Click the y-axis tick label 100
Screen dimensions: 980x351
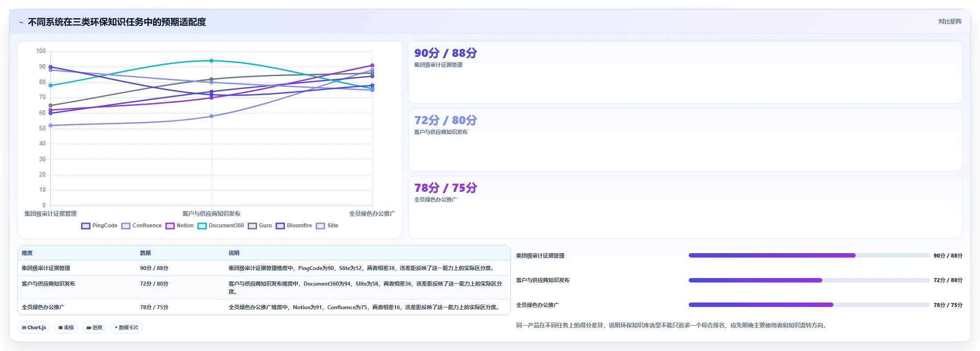(41, 51)
